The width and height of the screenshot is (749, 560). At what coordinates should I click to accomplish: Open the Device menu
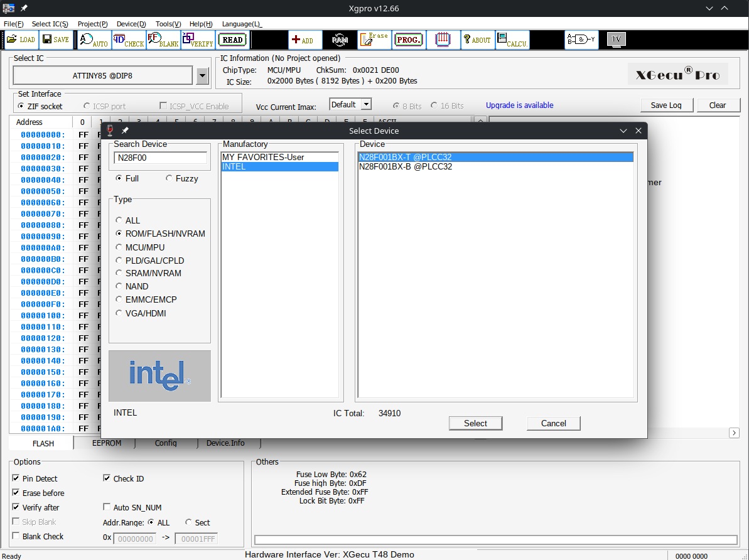pos(131,24)
